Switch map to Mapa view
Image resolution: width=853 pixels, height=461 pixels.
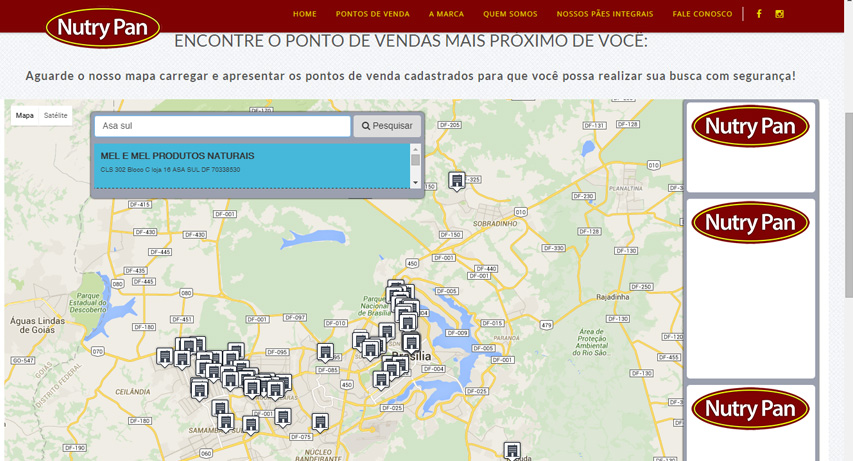25,116
